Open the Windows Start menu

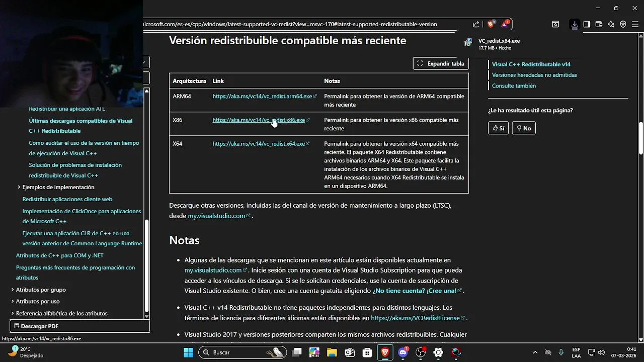point(188,352)
